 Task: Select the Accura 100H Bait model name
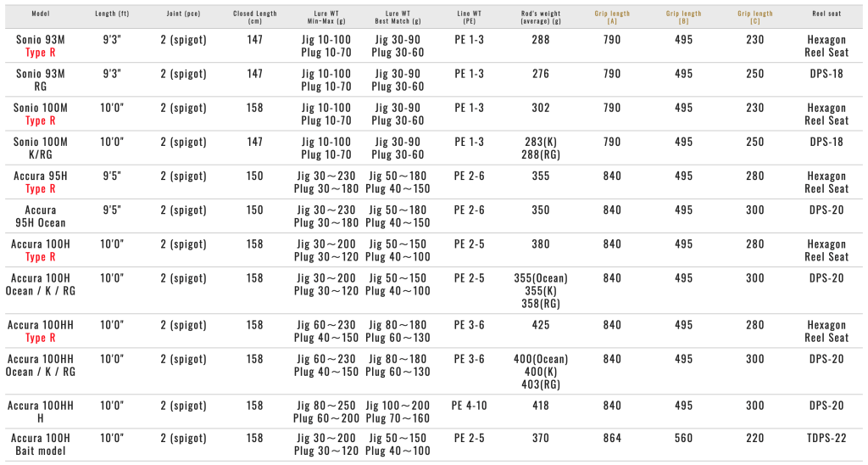pyautogui.click(x=41, y=445)
